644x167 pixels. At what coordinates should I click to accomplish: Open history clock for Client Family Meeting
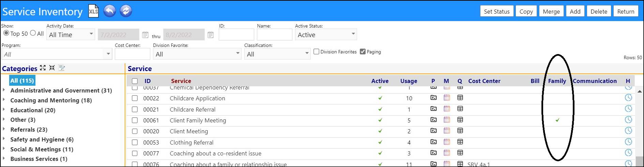coord(628,120)
